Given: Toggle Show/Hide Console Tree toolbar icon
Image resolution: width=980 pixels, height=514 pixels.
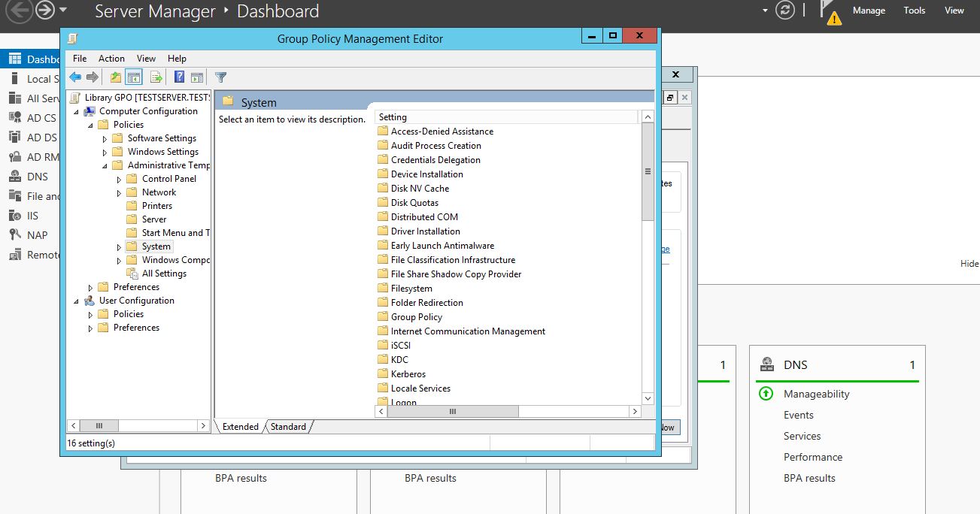Looking at the screenshot, I should pyautogui.click(x=134, y=77).
